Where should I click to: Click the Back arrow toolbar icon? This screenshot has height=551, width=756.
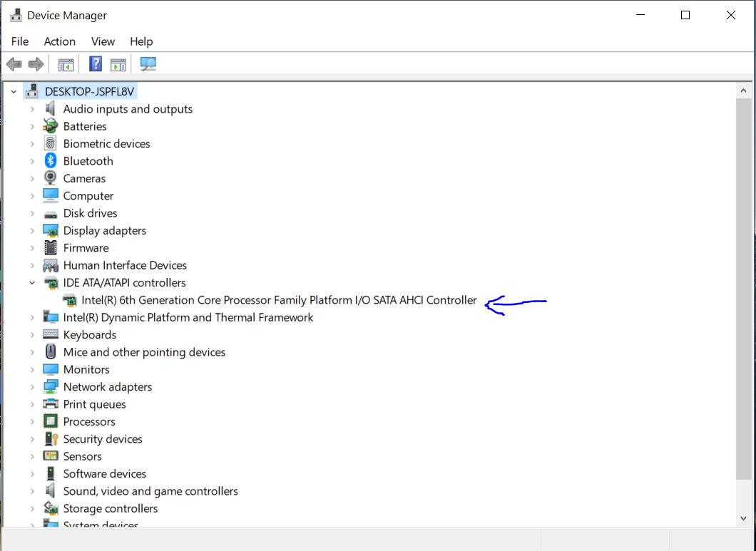click(14, 64)
